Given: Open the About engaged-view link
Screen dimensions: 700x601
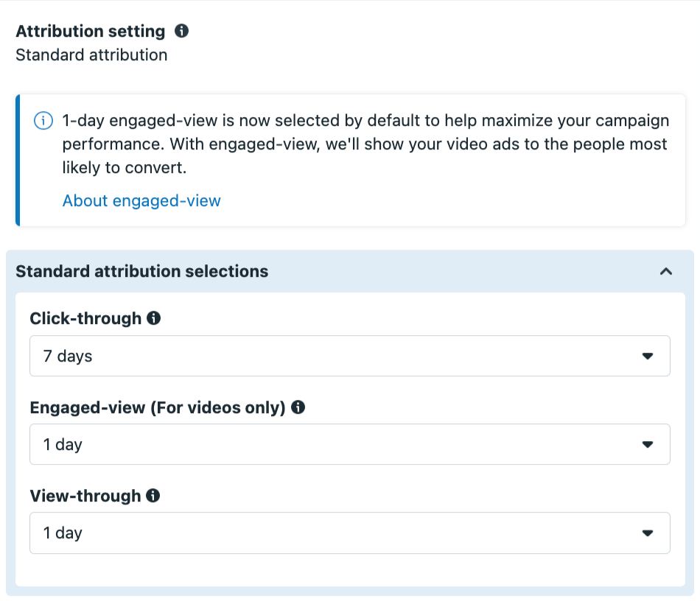Looking at the screenshot, I should [141, 201].
